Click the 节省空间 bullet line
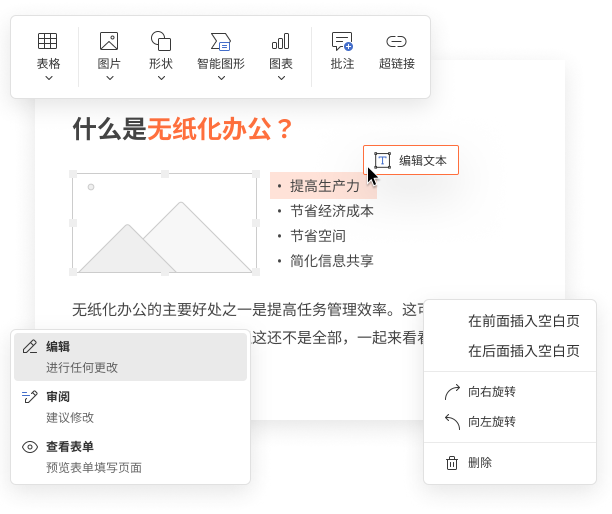This screenshot has height=514, width=612. coord(312,236)
